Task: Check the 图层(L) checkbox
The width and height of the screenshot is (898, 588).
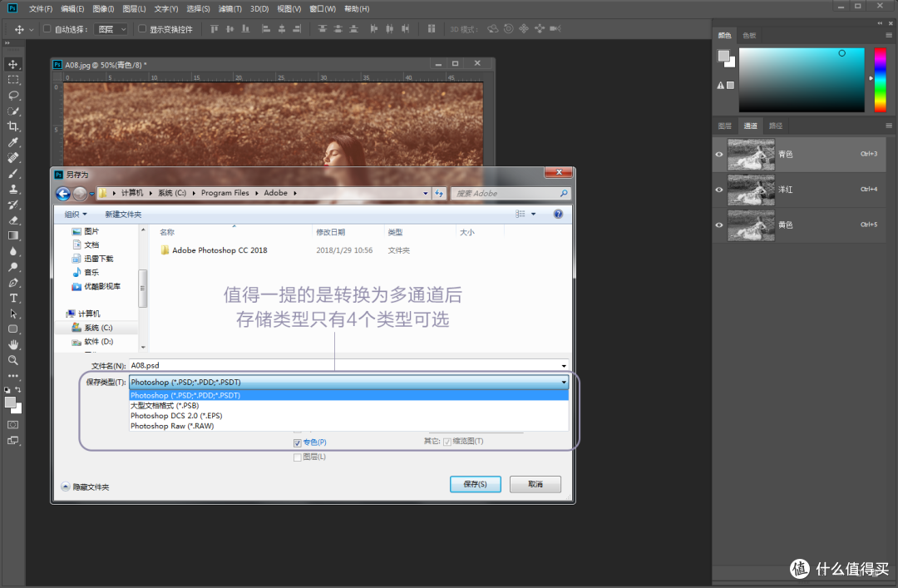Action: coord(297,457)
